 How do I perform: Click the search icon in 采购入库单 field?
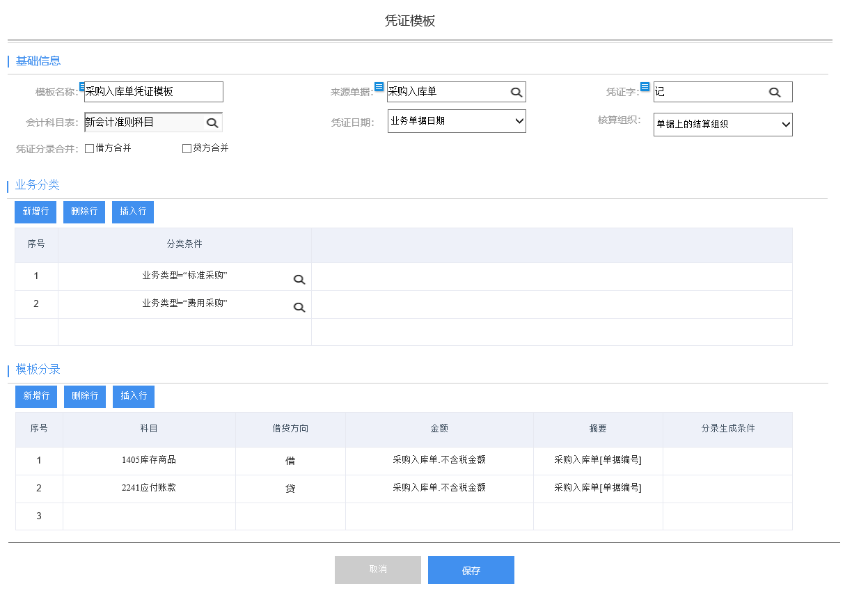516,91
